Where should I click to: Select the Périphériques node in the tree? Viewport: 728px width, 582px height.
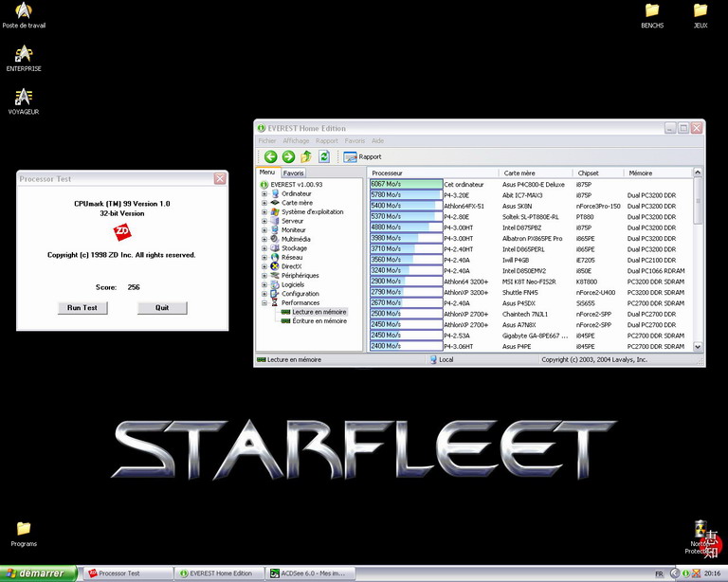(x=300, y=275)
